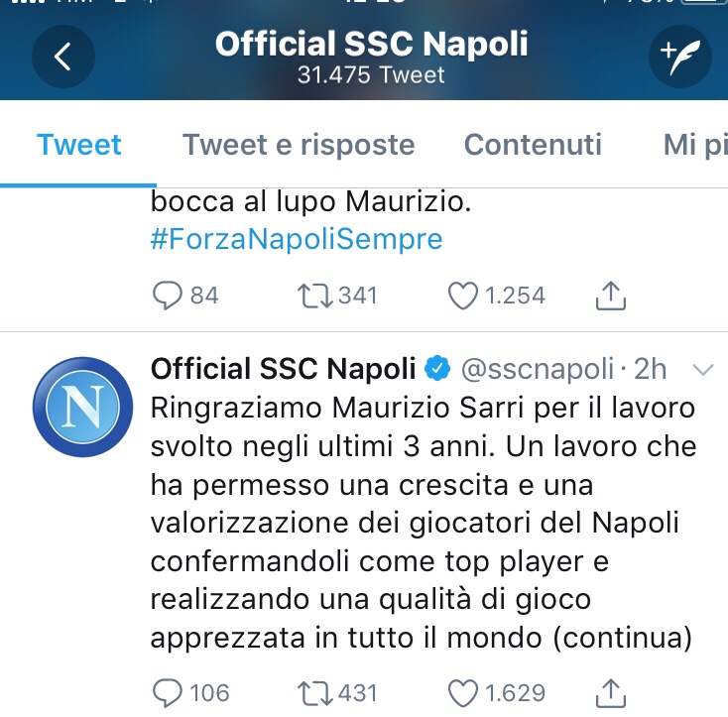
Task: Share the #ForzaNapoliSempre tweet
Action: click(x=611, y=296)
